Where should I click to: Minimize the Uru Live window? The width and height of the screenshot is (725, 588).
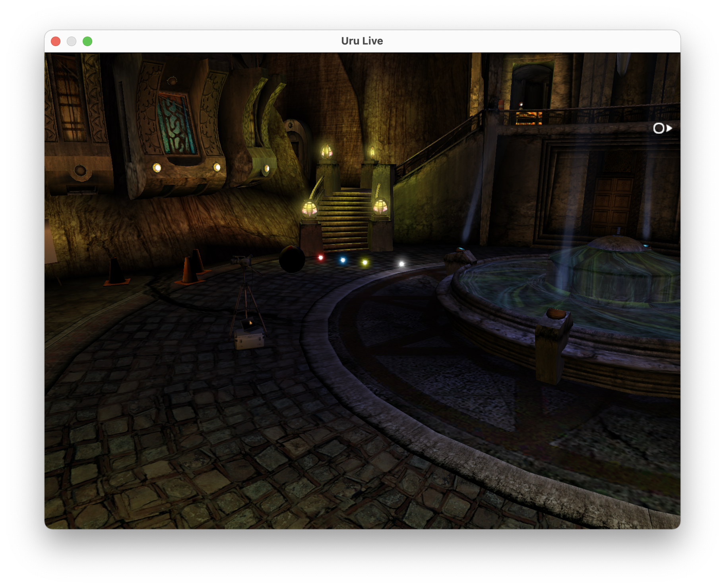click(x=72, y=41)
